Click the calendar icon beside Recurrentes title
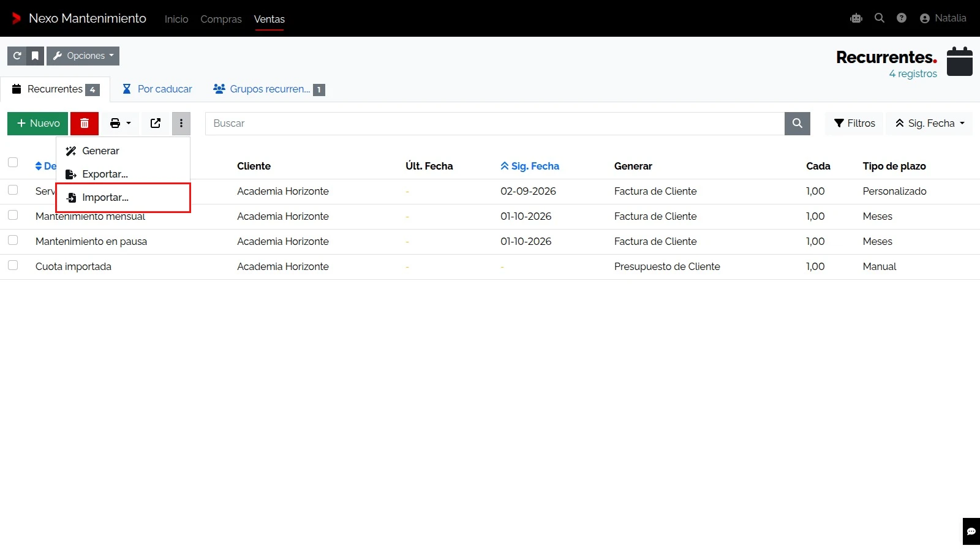This screenshot has width=980, height=551. 960,61
